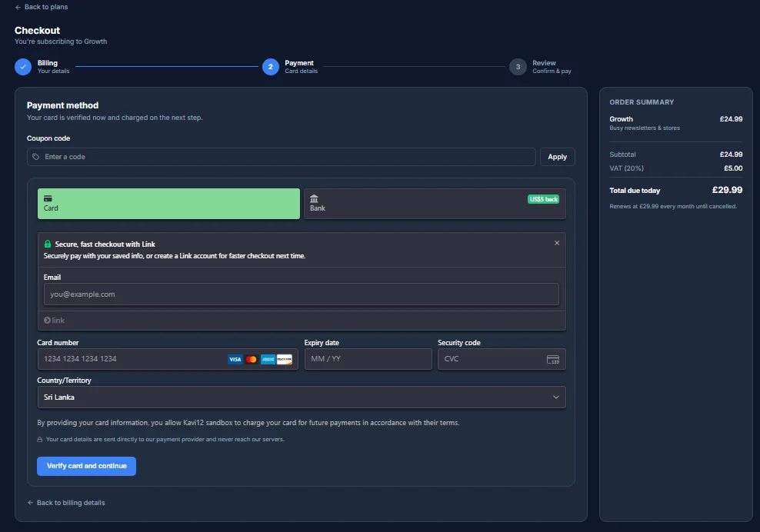Screen dimensions: 760x532
Task: Click the Payment method heading
Action: click(x=62, y=105)
